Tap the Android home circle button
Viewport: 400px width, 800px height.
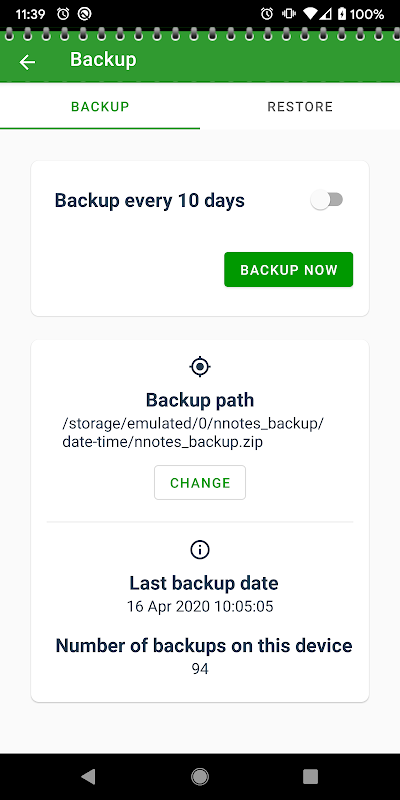[x=200, y=777]
